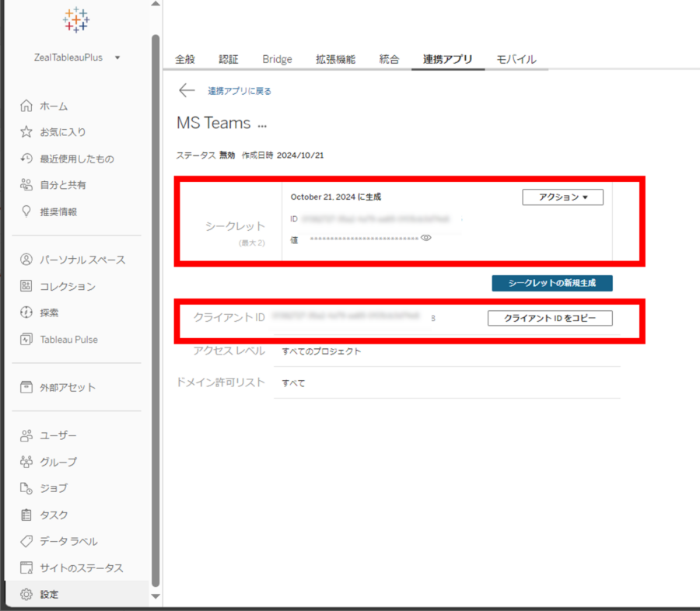Click the sidebar scroll-up arrow
Viewport: 700px width, 611px height.
(156, 4)
